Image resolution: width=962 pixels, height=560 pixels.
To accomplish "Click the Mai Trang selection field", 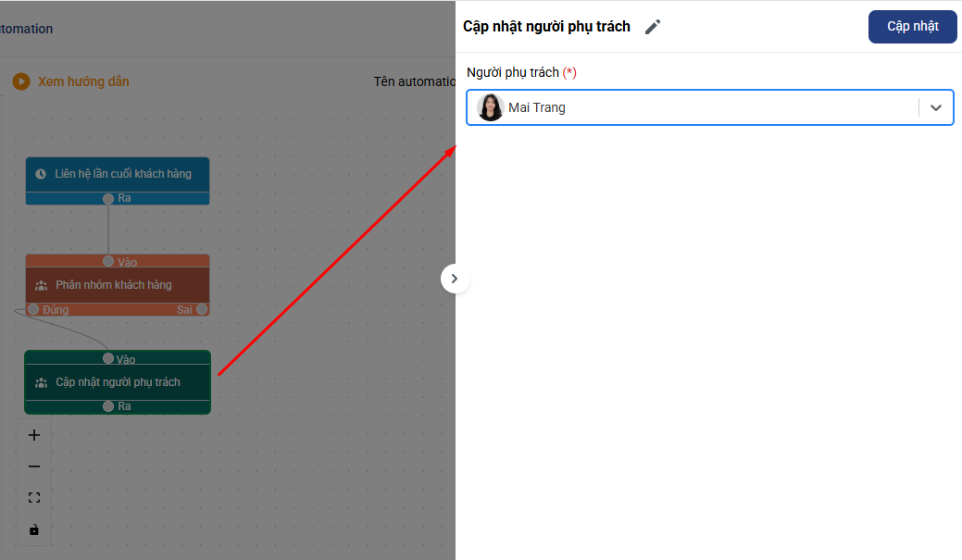I will coord(694,107).
